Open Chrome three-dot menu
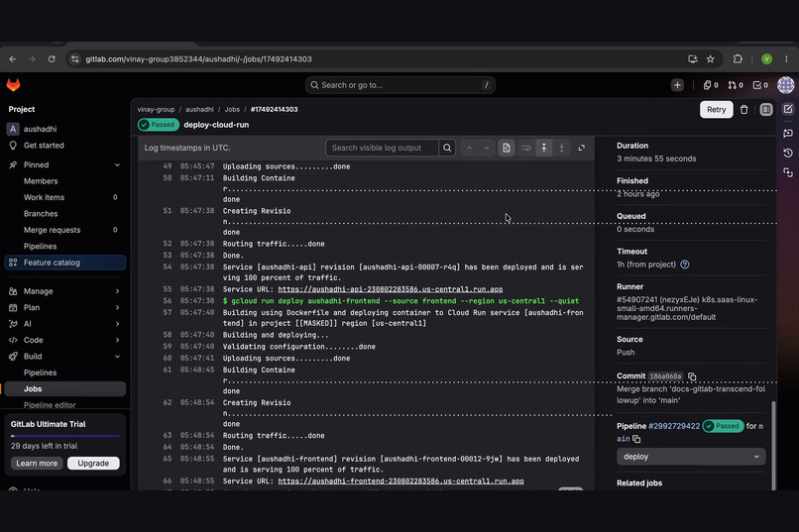The height and width of the screenshot is (532, 799). click(786, 59)
